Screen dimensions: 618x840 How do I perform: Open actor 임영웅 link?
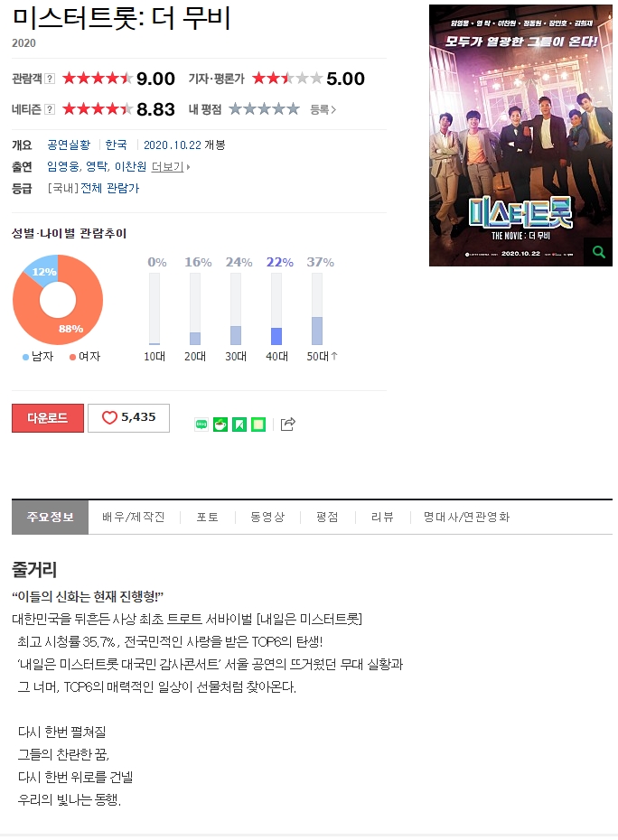(63, 166)
